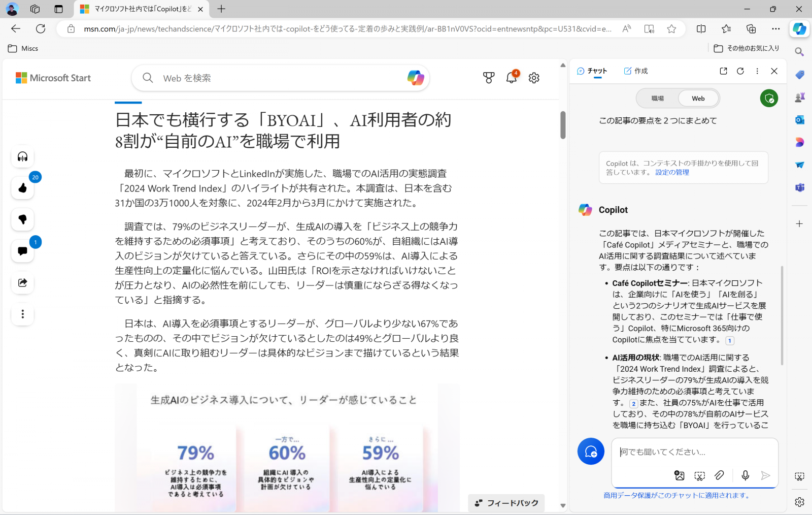The image size is (812, 515).
Task: Open Microsoft Rewards trophy icon
Action: (x=489, y=78)
